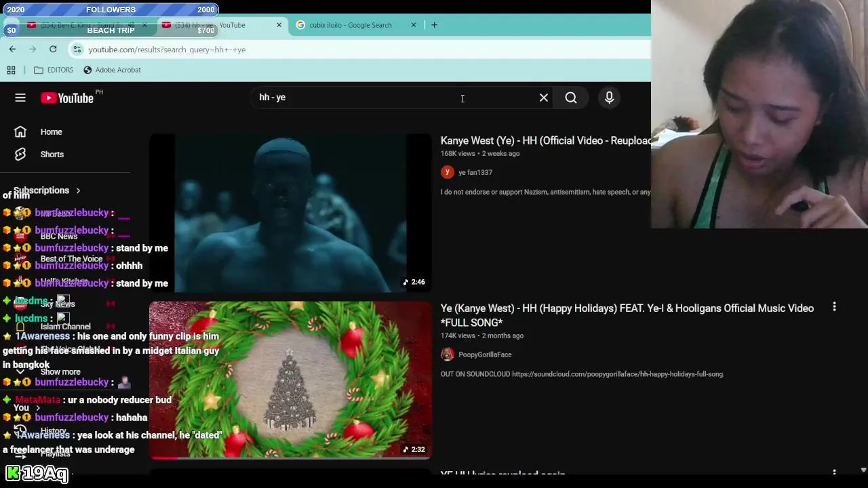868x488 pixels.
Task: Open the Islam Channel subscription
Action: (65, 327)
